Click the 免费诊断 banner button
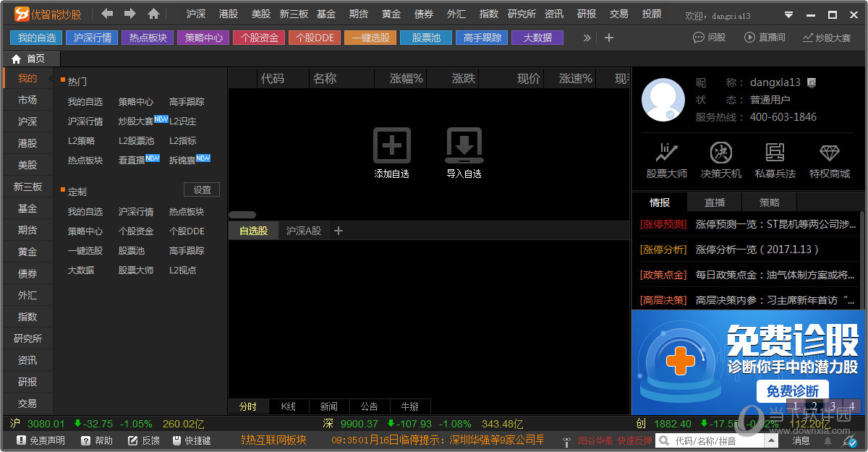 (793, 391)
